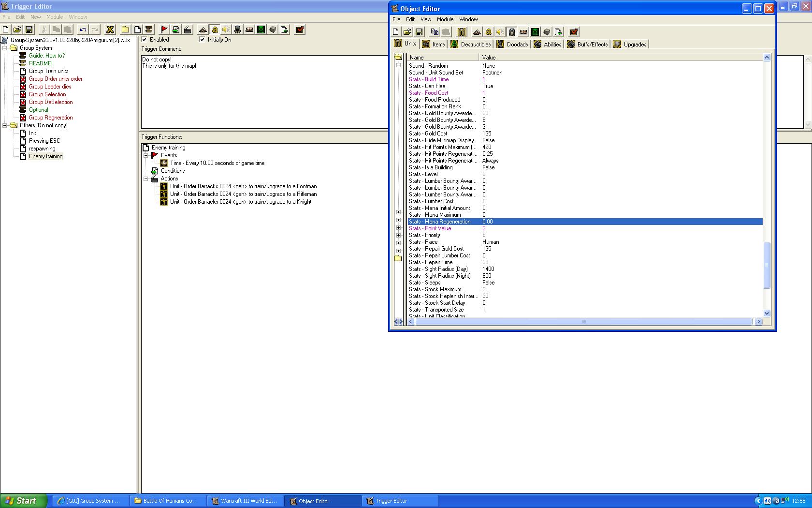Select the respawning trigger

click(42, 149)
